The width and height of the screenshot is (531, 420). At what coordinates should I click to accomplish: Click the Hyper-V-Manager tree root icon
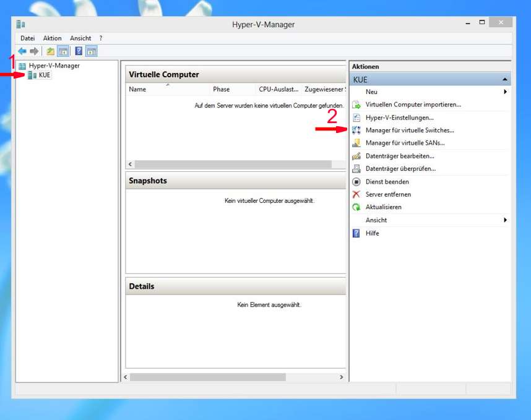tap(22, 66)
